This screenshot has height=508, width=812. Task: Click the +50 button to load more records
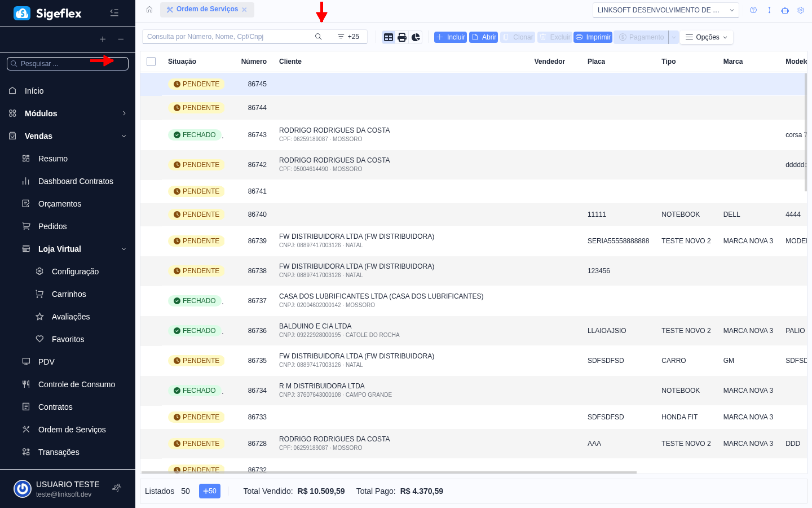[x=209, y=491]
